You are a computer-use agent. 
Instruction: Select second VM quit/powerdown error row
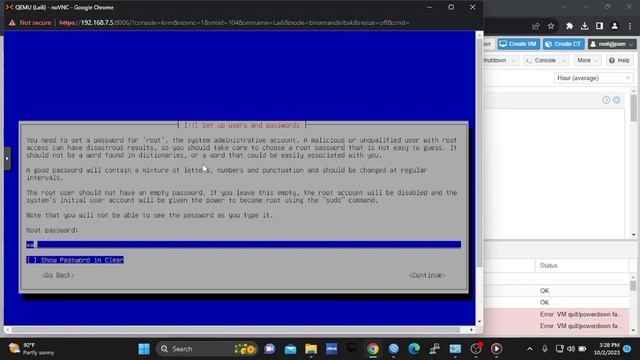tap(557, 326)
